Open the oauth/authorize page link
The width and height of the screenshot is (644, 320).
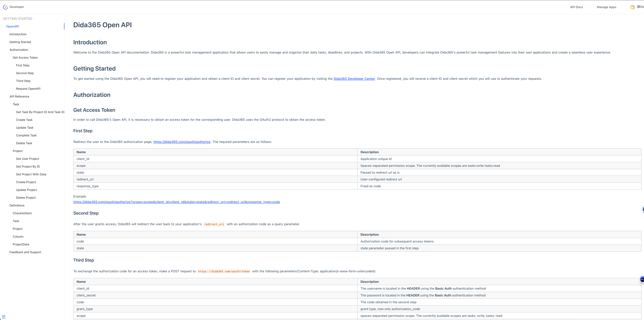point(182,142)
